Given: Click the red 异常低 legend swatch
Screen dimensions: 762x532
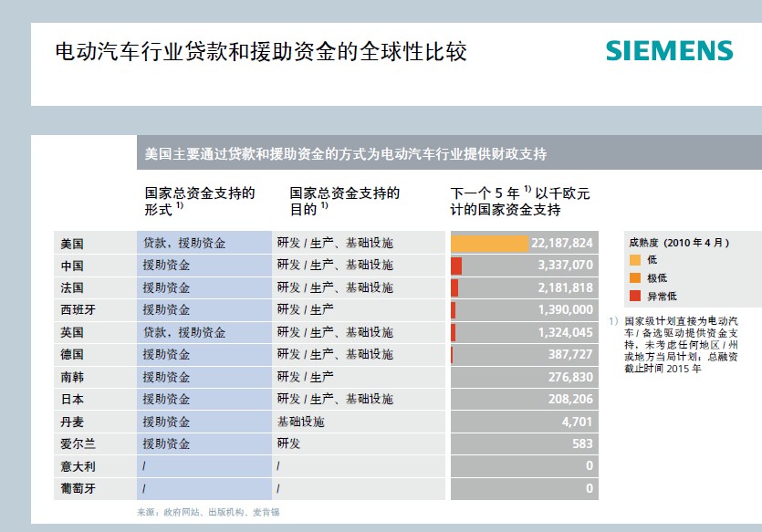Looking at the screenshot, I should [635, 295].
